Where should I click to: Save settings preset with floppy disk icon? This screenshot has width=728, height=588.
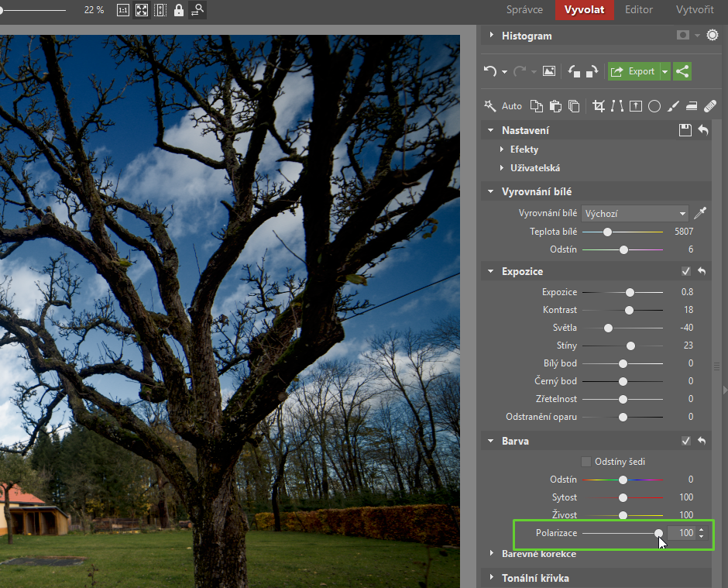click(x=685, y=130)
